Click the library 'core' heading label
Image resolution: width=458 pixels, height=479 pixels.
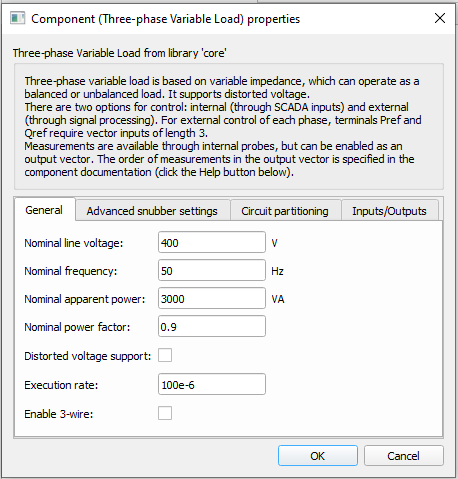point(120,53)
